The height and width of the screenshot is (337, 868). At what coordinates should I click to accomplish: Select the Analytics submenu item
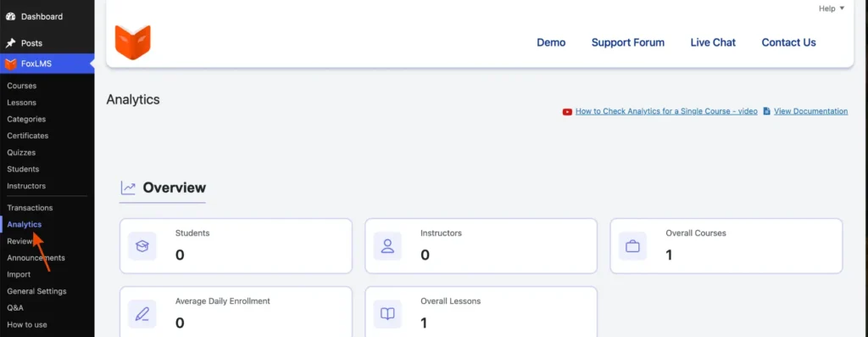pyautogui.click(x=25, y=224)
